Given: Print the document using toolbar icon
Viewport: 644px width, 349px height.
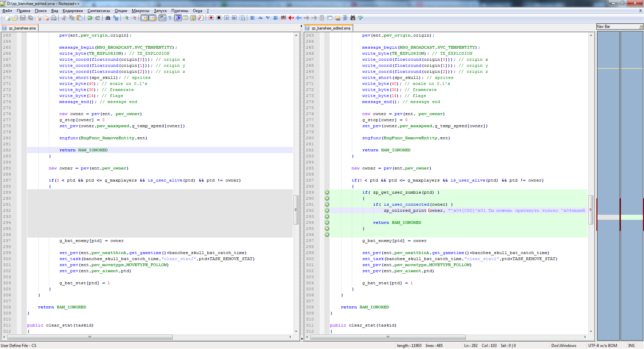Looking at the screenshot, I should (x=53, y=18).
